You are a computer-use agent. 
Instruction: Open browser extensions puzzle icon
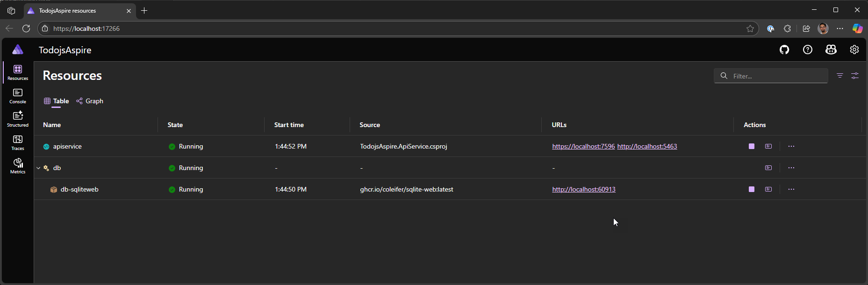click(x=788, y=28)
